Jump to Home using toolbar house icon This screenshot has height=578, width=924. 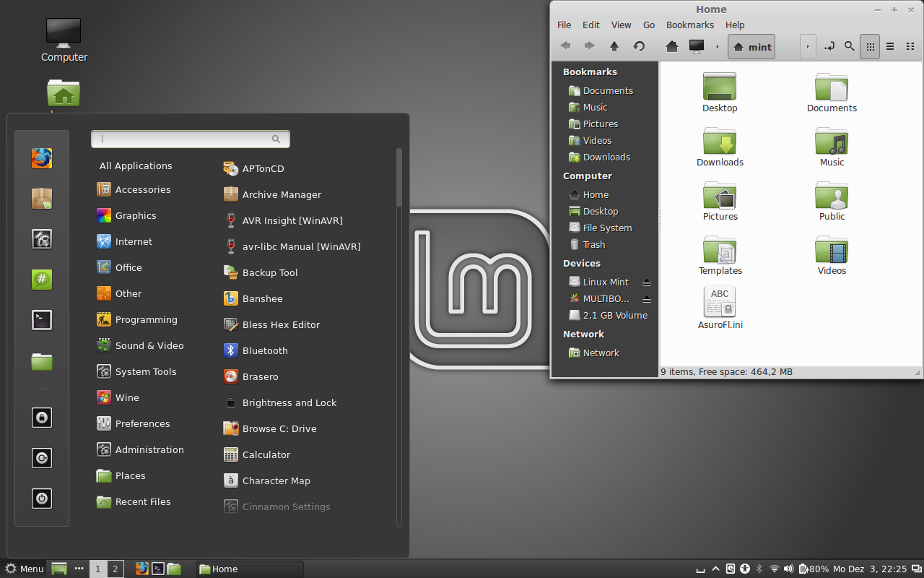(672, 46)
